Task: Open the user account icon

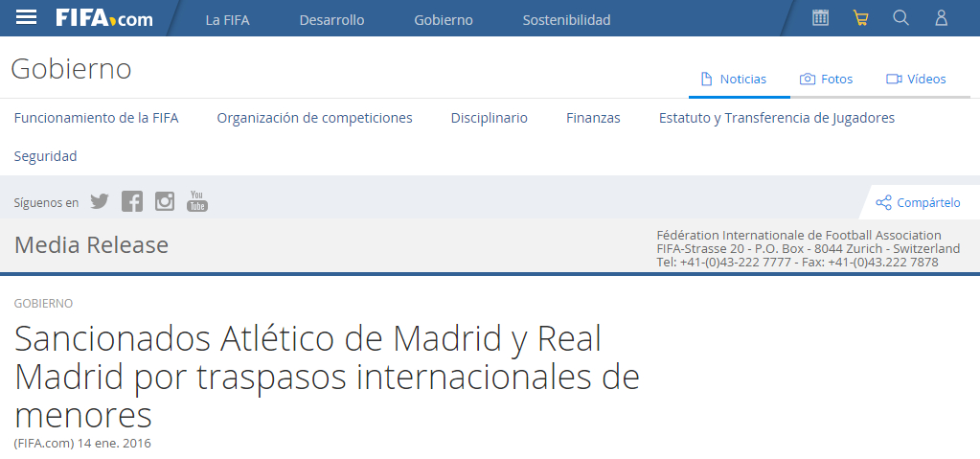Action: [x=942, y=17]
